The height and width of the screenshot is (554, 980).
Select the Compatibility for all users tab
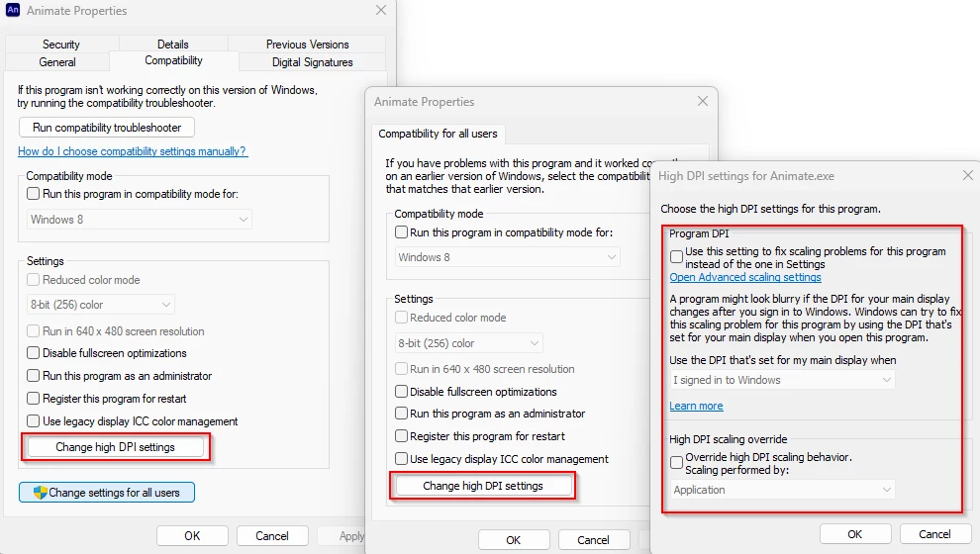pyautogui.click(x=439, y=134)
